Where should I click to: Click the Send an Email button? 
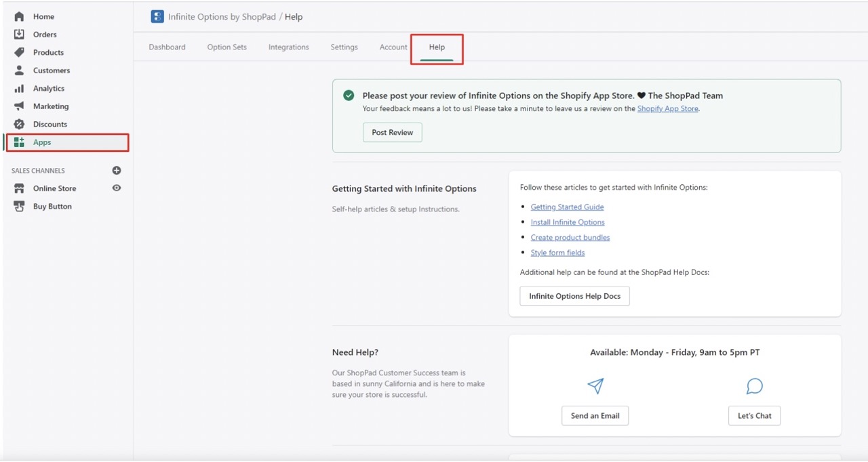point(595,416)
